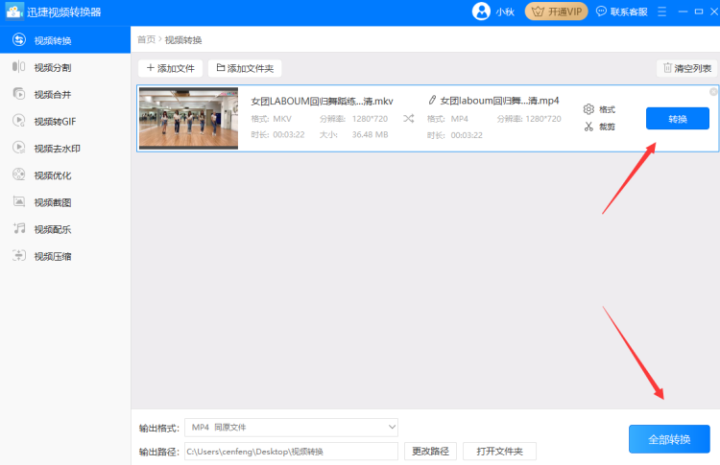The image size is (720, 465).
Task: Click the 视频优化 film reel icon
Action: pyautogui.click(x=19, y=174)
